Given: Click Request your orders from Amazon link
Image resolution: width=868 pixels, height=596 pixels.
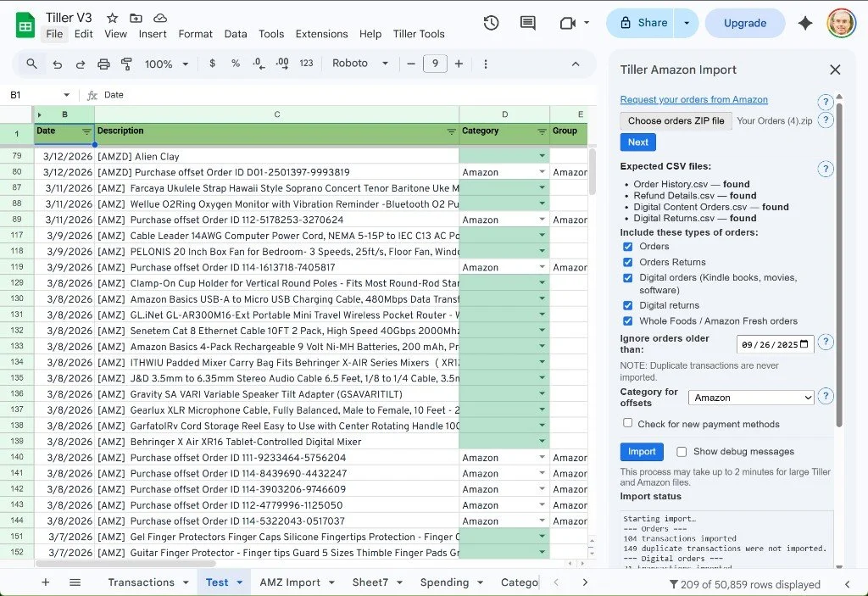Looking at the screenshot, I should click(x=693, y=100).
